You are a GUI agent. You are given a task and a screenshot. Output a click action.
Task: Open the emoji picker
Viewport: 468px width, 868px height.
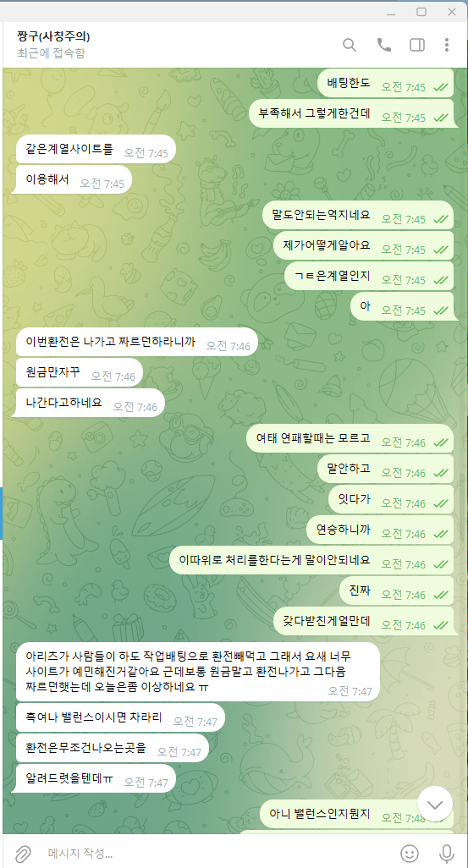pos(410,853)
